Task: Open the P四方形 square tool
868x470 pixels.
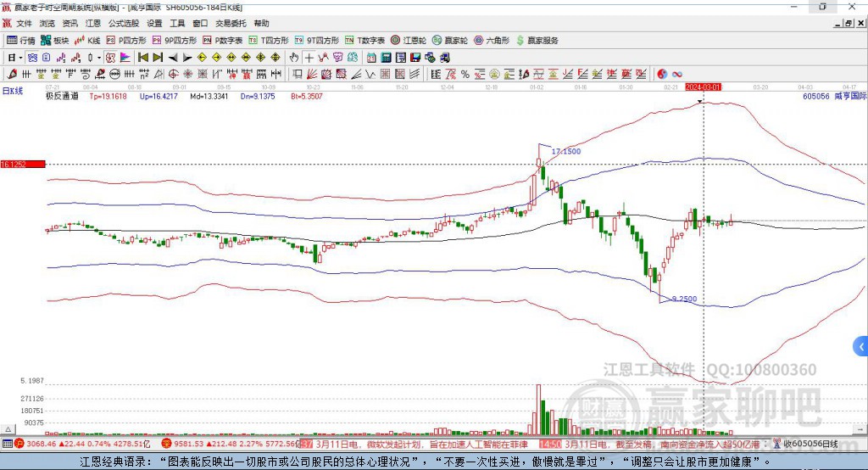Action: pyautogui.click(x=126, y=41)
